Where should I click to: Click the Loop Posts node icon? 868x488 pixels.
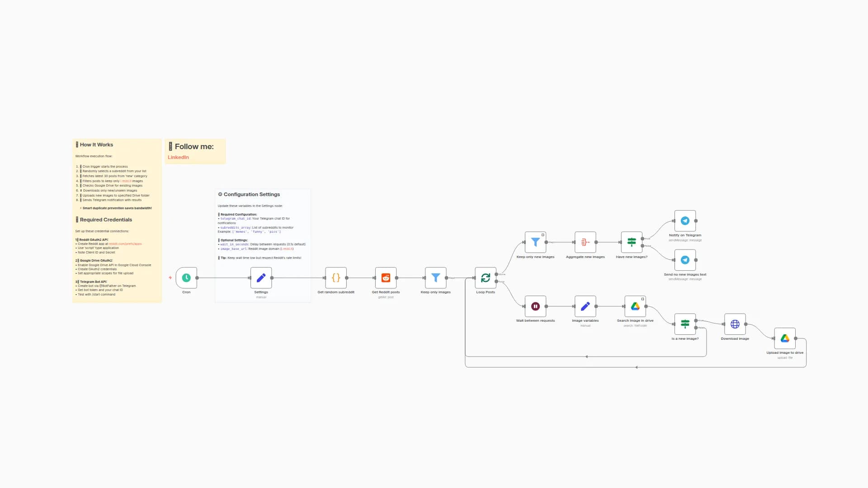pos(486,278)
